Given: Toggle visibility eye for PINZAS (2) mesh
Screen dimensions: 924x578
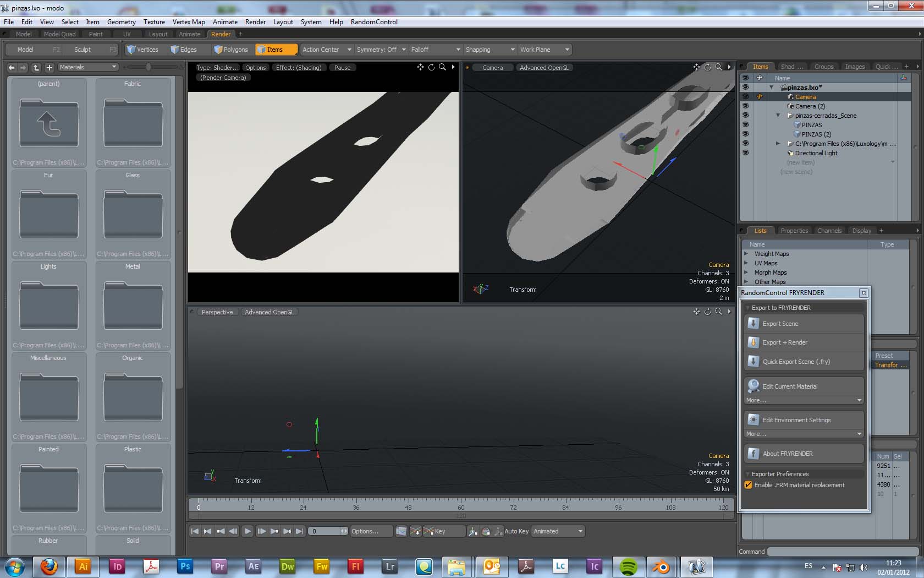Looking at the screenshot, I should (x=746, y=134).
